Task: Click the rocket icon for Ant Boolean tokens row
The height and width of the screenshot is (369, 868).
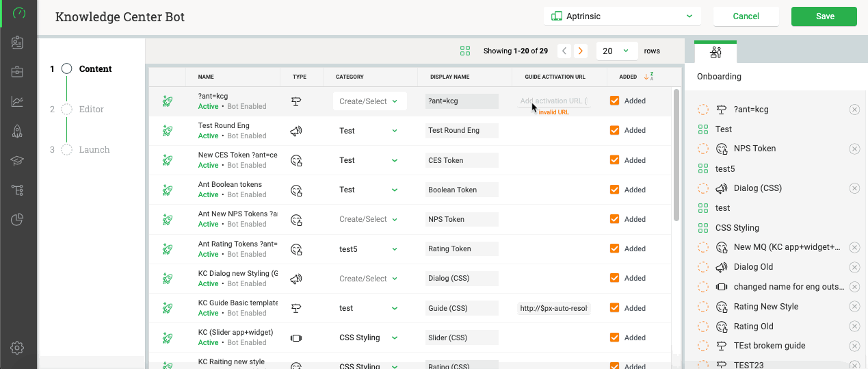Action: [x=167, y=190]
